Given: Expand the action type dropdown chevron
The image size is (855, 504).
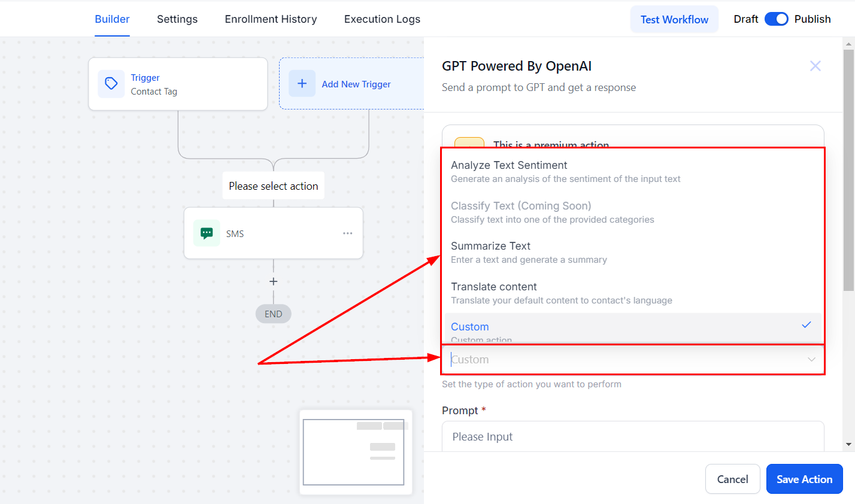Looking at the screenshot, I should pyautogui.click(x=811, y=360).
